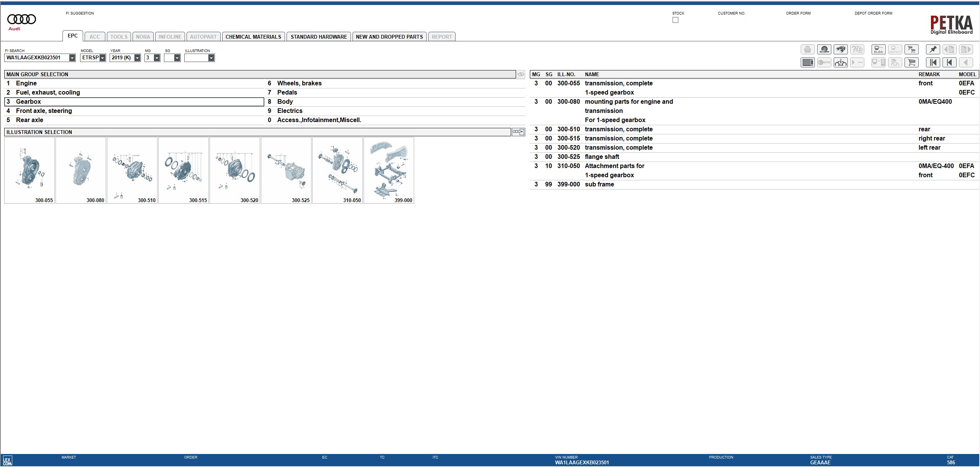Select main group 5 Rear axle
Viewport: 980px width, 467px height.
(134, 120)
